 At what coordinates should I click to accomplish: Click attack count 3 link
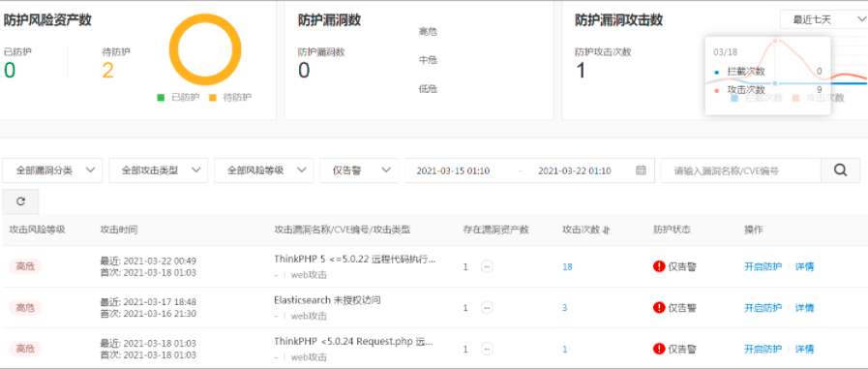[565, 308]
